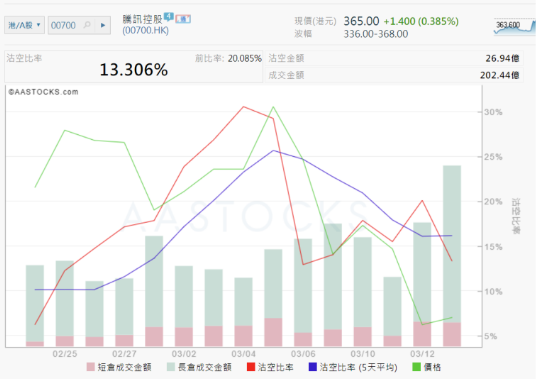Click the vertical 沽空比率 axis title
536x379 pixels.
[x=516, y=216]
